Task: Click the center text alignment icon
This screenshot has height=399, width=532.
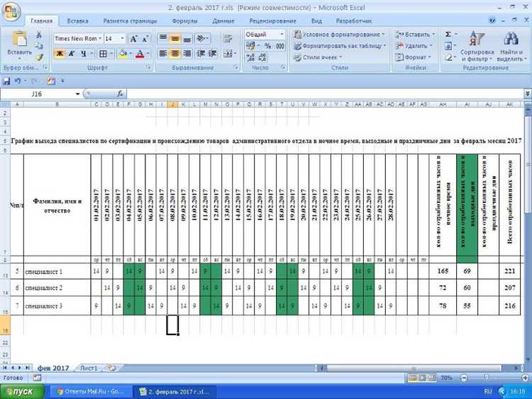Action: (176, 53)
